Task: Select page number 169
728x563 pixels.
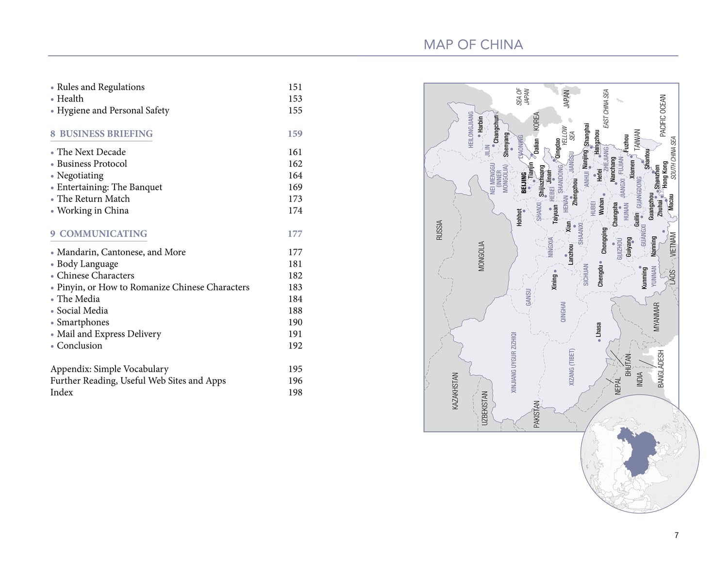Action: [295, 187]
